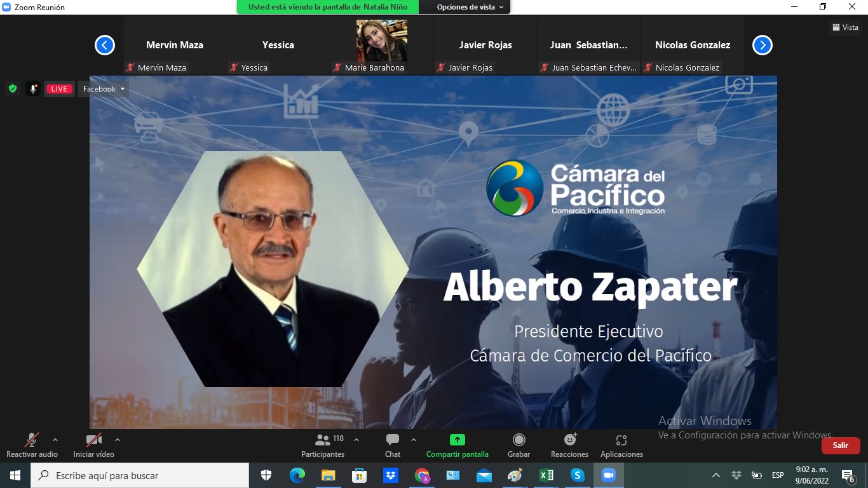Select Javier Rojas's participant tile
This screenshot has height=488, width=868.
[485, 46]
